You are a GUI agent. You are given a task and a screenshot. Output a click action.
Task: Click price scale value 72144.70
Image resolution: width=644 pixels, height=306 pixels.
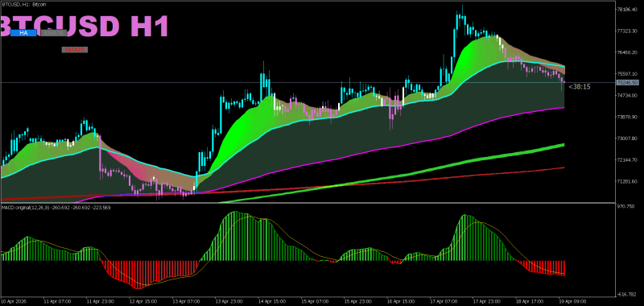(627, 159)
